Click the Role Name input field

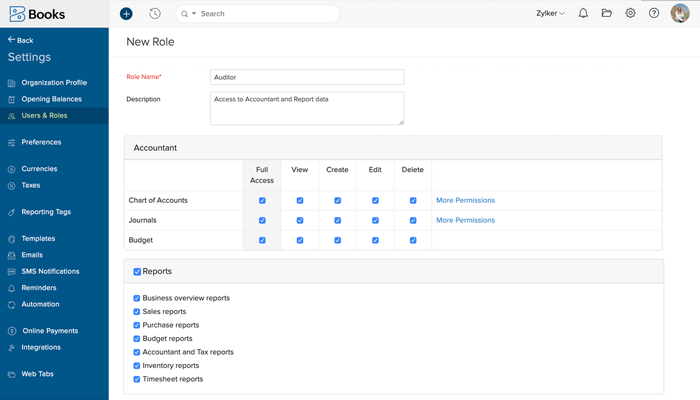(307, 77)
